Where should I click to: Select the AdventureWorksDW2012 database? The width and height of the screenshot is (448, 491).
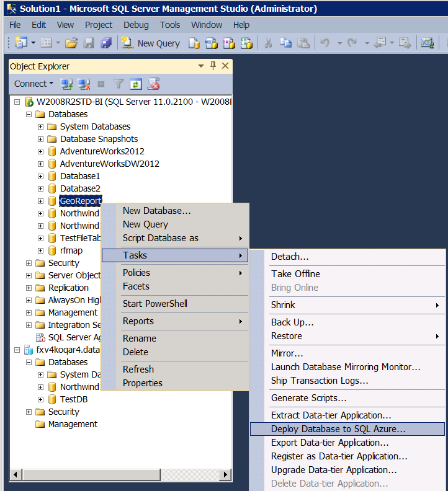[x=110, y=164]
